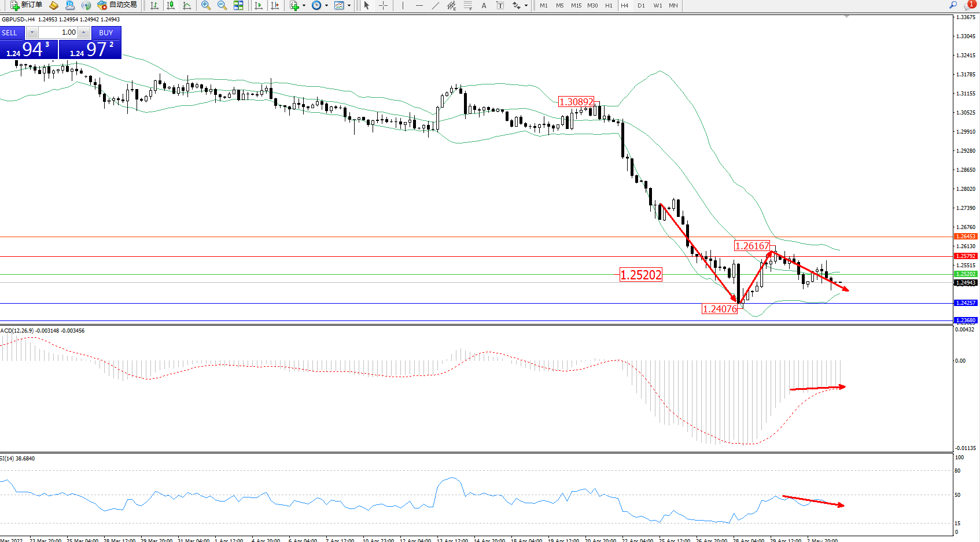Choose the Fibonacci retracement tool
Image resolution: width=980 pixels, height=542 pixels.
click(x=467, y=5)
